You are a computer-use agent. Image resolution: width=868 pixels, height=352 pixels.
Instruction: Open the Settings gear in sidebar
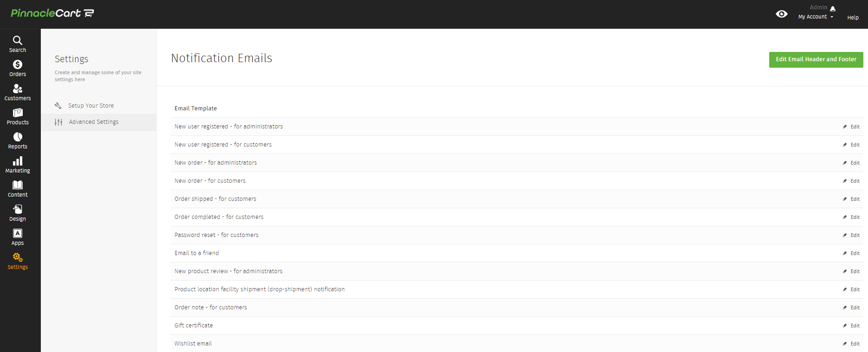click(x=18, y=261)
